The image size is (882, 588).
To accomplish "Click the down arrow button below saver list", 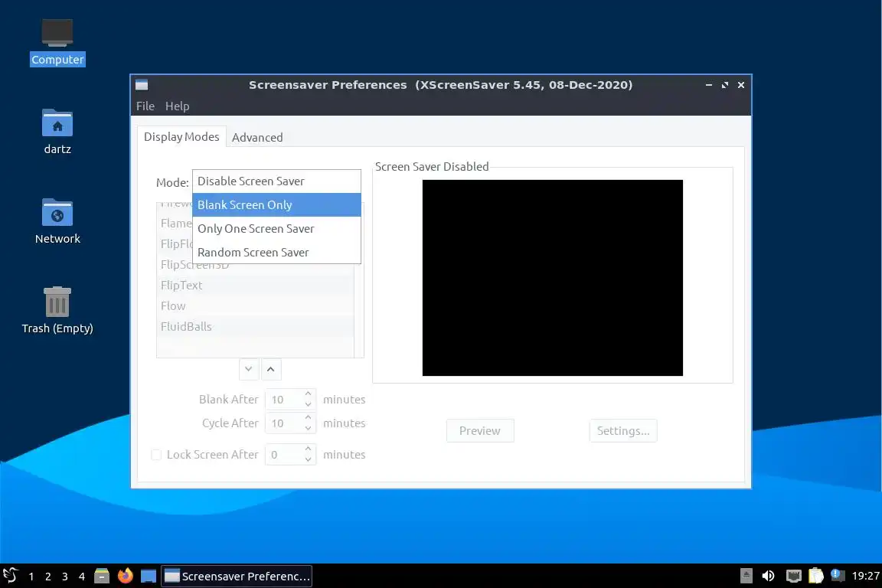I will coord(249,369).
